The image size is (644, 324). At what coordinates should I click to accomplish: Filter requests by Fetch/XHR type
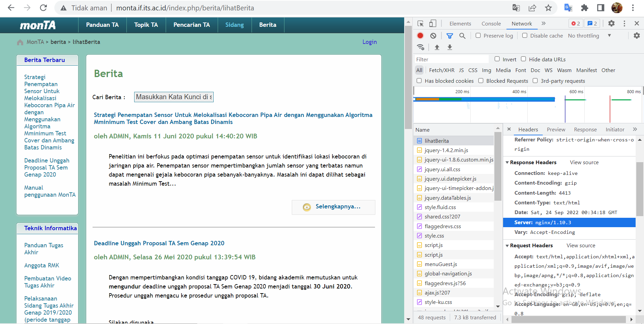click(x=441, y=70)
